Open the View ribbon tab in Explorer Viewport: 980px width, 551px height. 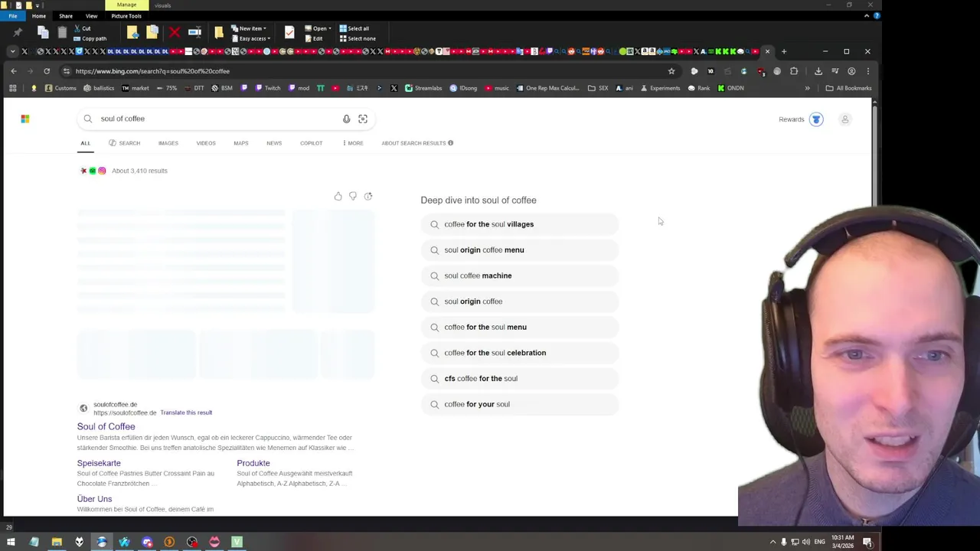[91, 16]
